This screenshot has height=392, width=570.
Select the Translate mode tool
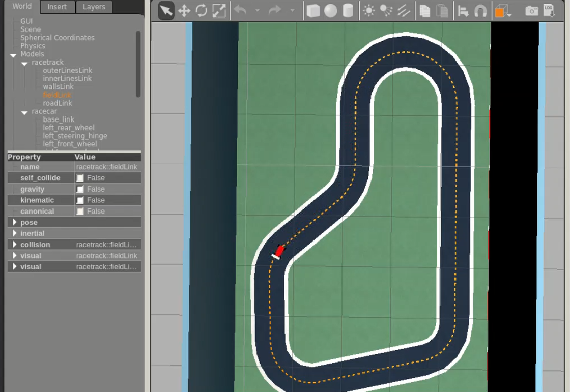coord(184,11)
